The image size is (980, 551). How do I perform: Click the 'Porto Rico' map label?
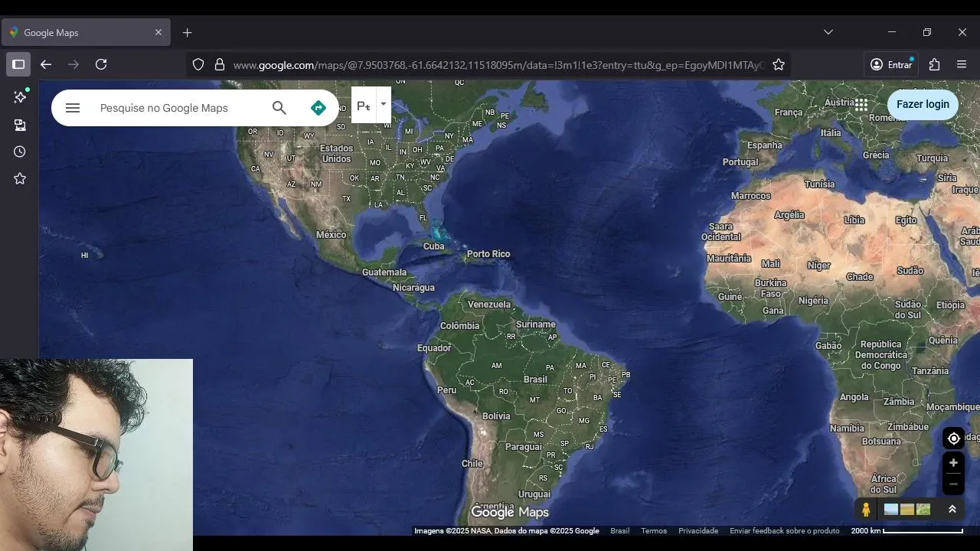488,254
